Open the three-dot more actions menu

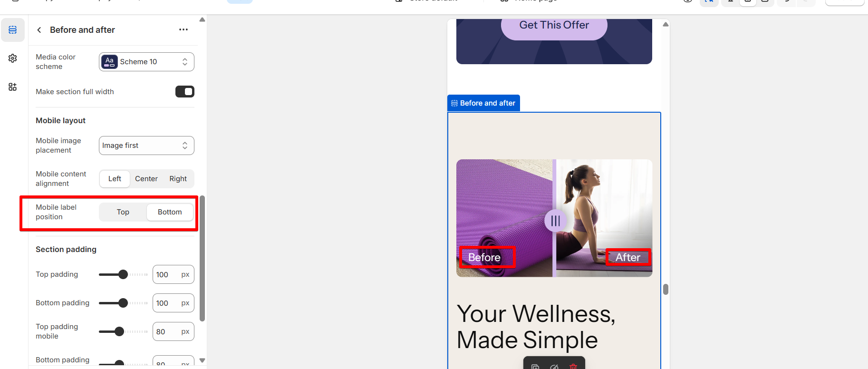183,29
